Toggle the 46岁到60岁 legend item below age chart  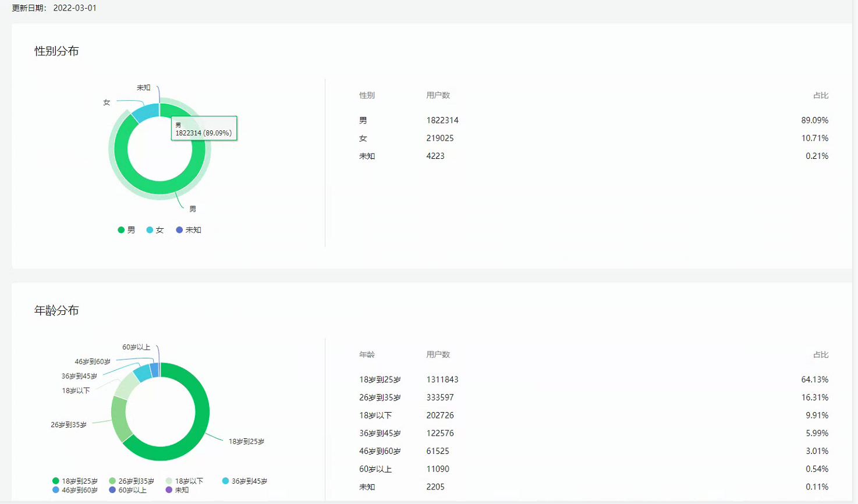coord(75,490)
